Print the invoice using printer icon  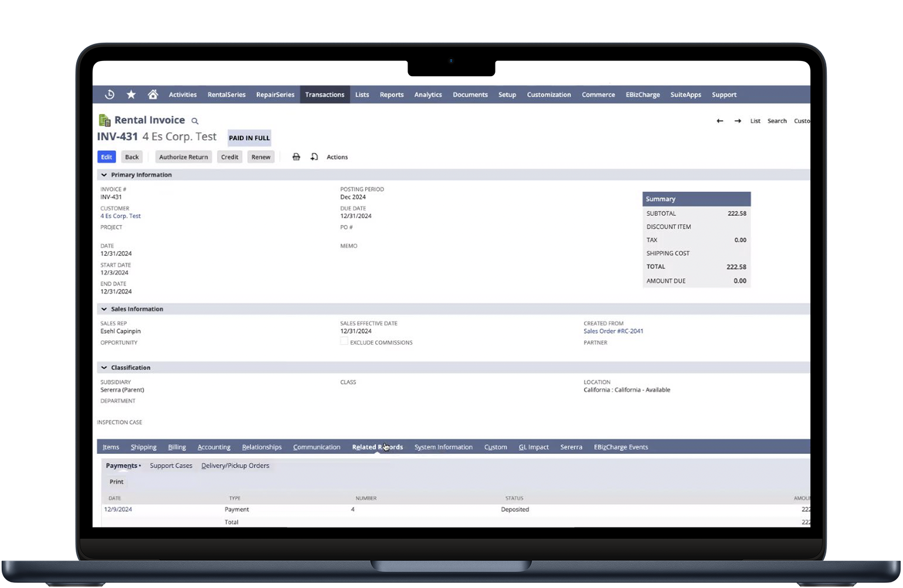point(296,157)
